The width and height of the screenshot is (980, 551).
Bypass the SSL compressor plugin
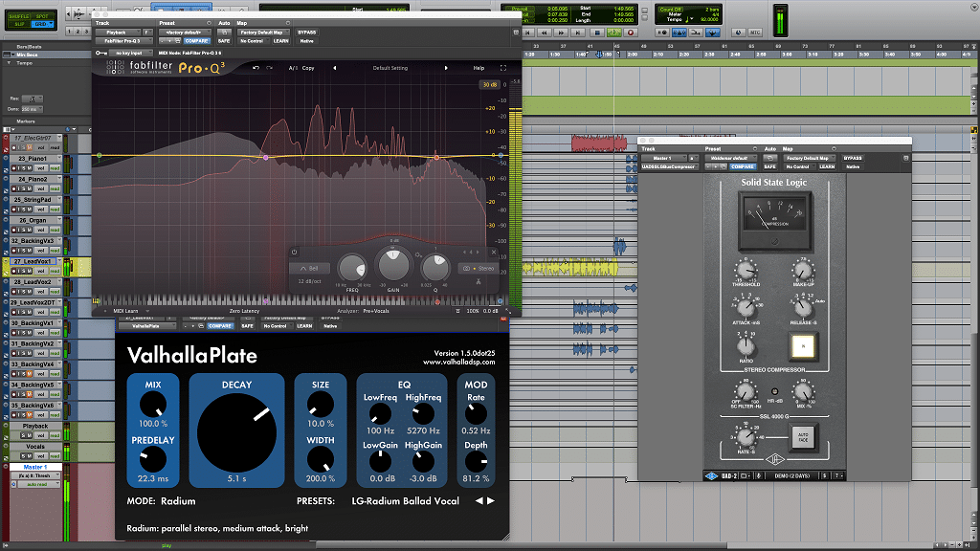tap(853, 158)
